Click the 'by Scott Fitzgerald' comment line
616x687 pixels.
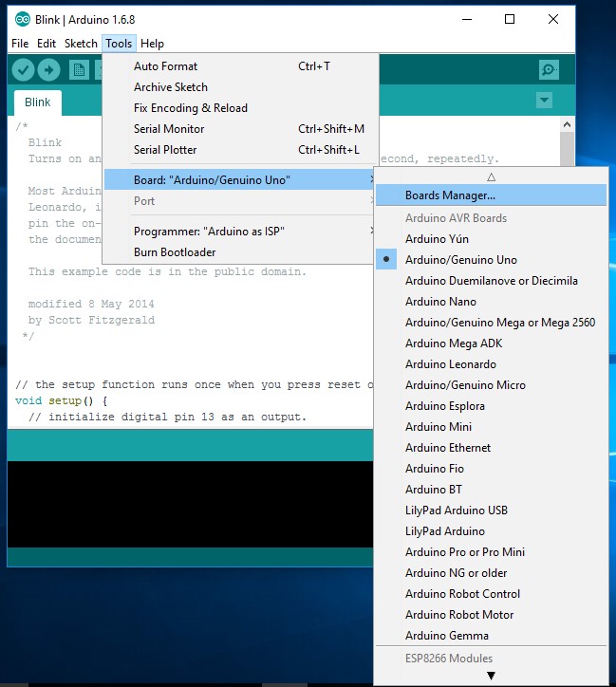[91, 321]
